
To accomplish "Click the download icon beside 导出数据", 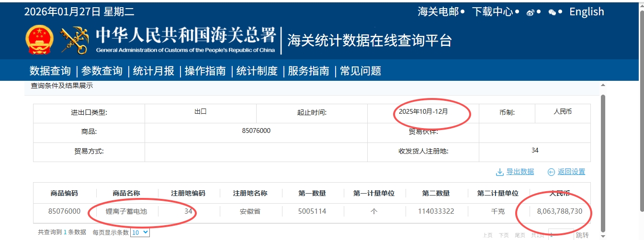I will 499,172.
